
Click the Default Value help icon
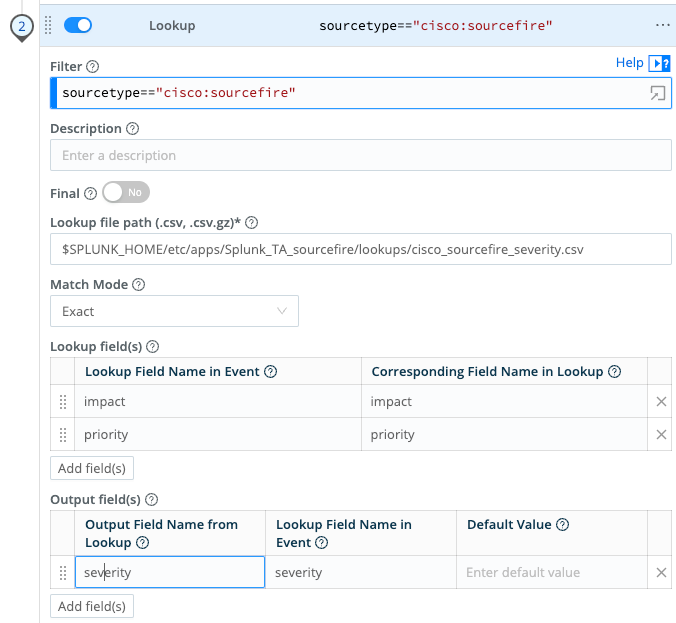[563, 525]
